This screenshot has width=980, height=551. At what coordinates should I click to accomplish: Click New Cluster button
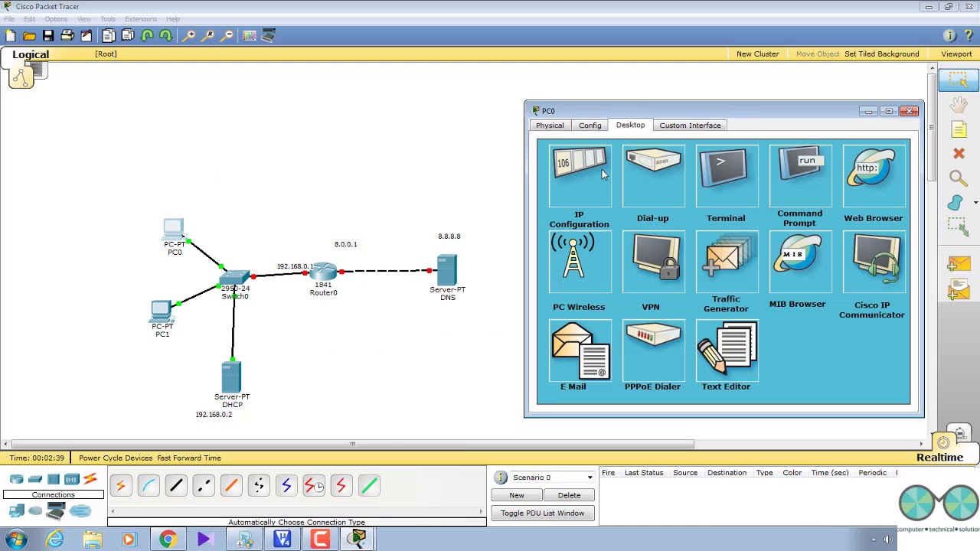(757, 54)
